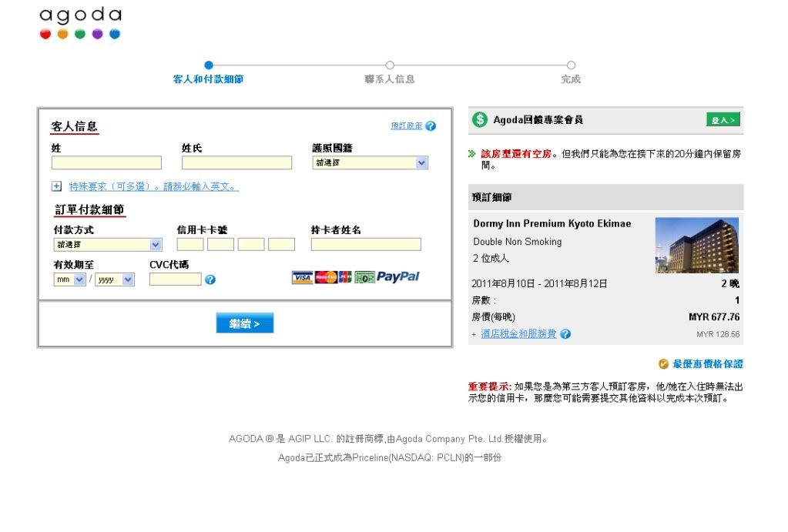Click the hotel tax and service fee help icon
The height and width of the screenshot is (532, 788).
[x=565, y=334]
